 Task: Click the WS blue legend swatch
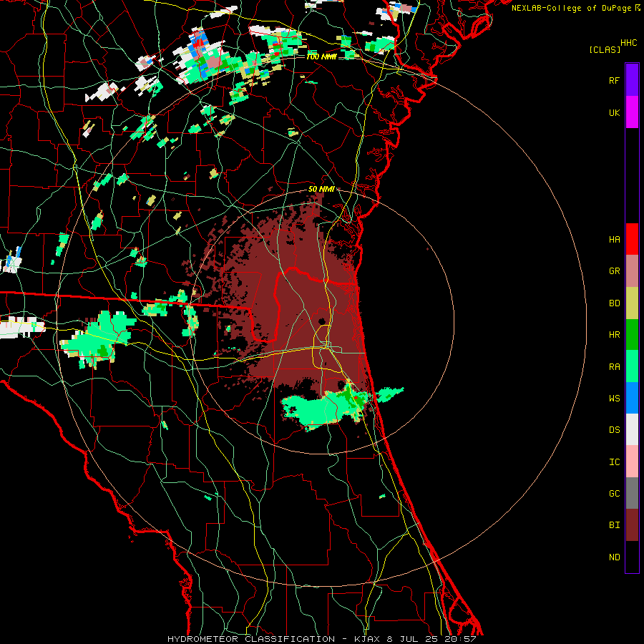632,398
